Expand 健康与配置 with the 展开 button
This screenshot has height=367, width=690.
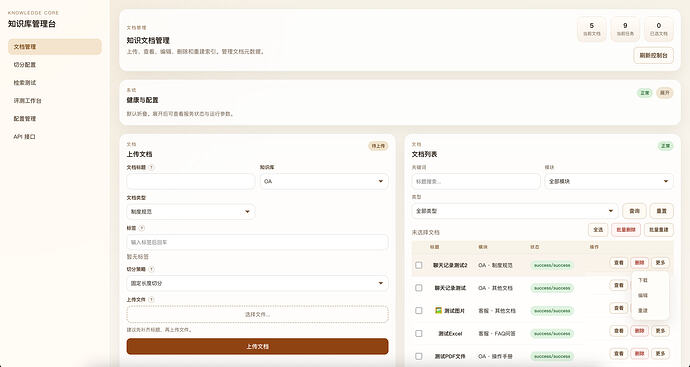(664, 93)
